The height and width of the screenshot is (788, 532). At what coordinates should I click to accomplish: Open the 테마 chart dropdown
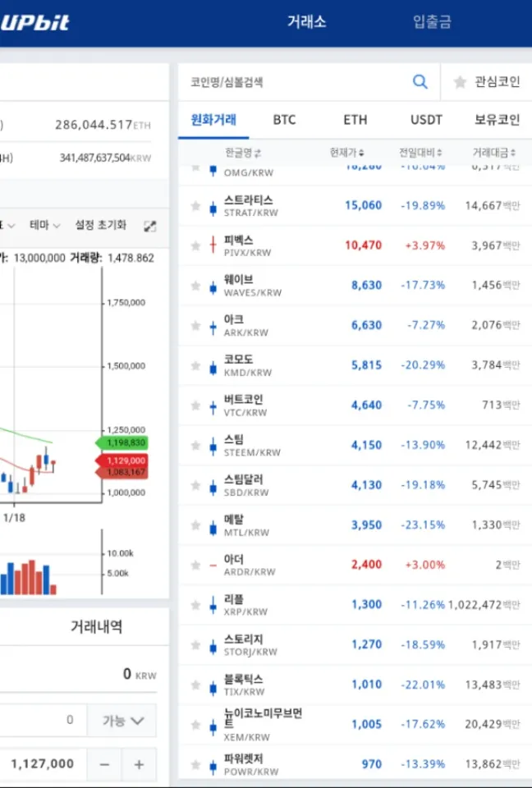click(45, 225)
